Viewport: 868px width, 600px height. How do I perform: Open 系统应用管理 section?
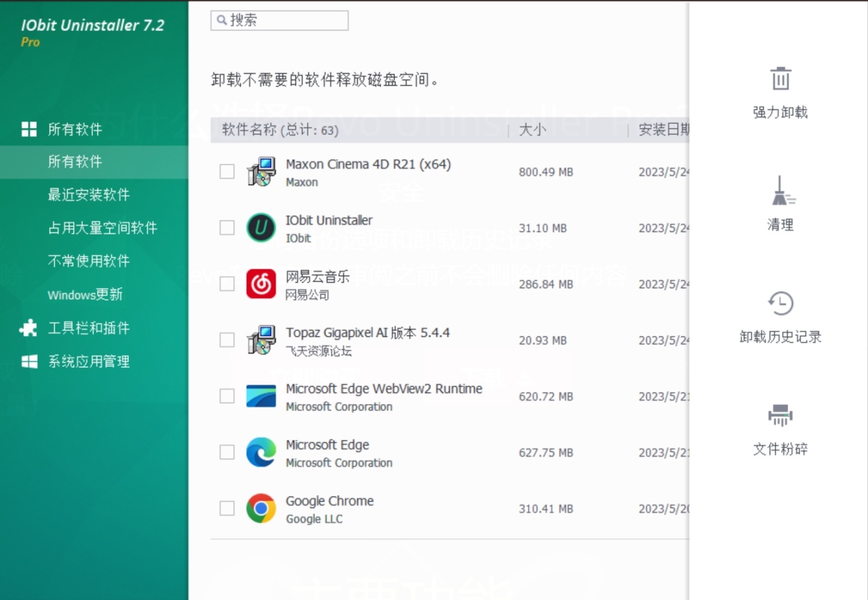click(89, 361)
